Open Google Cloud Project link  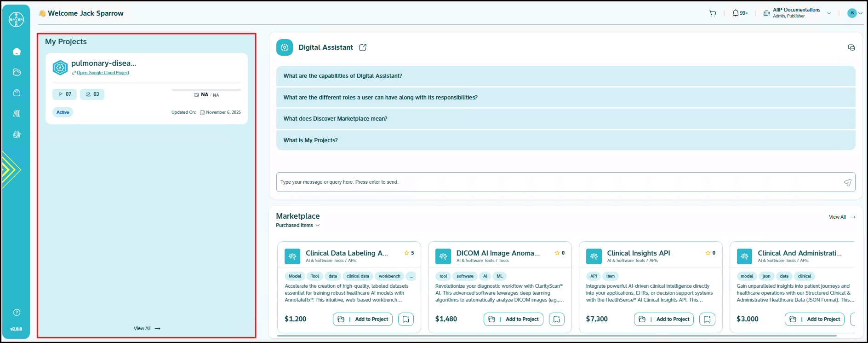103,73
